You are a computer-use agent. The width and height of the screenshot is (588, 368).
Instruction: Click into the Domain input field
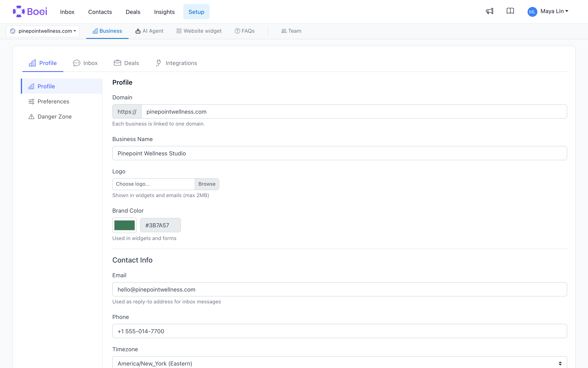click(x=354, y=111)
